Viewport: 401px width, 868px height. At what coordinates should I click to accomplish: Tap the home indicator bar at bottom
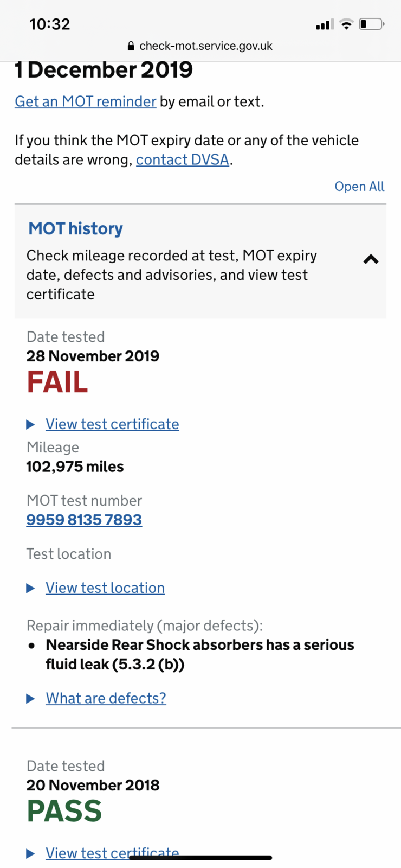pos(200,858)
